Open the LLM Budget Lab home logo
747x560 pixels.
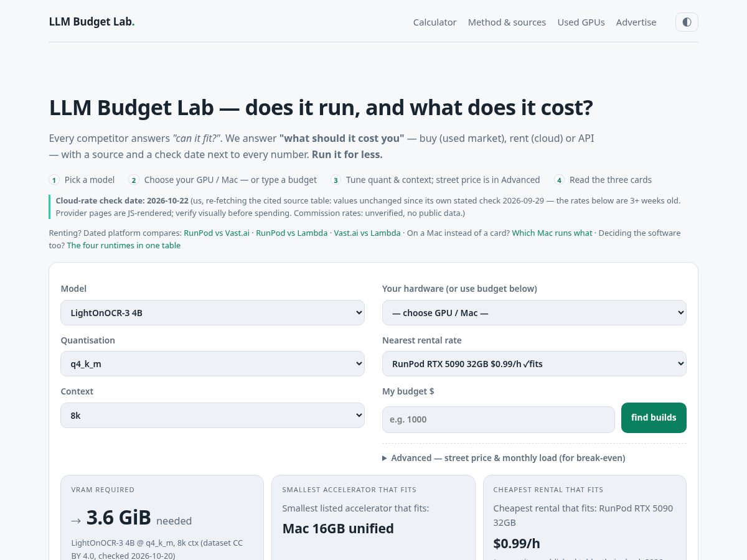pos(92,22)
